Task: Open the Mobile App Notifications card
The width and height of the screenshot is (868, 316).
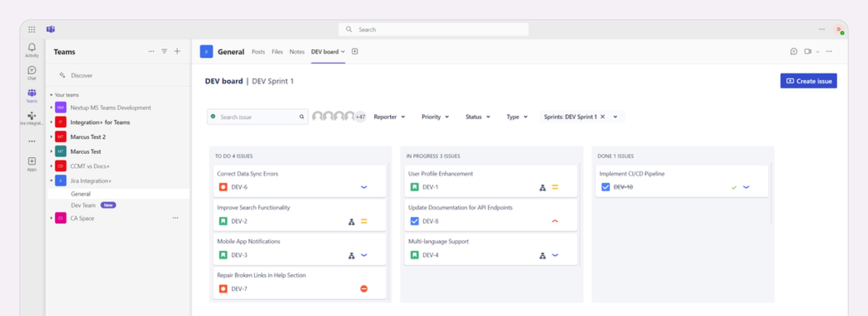Action: click(x=299, y=249)
